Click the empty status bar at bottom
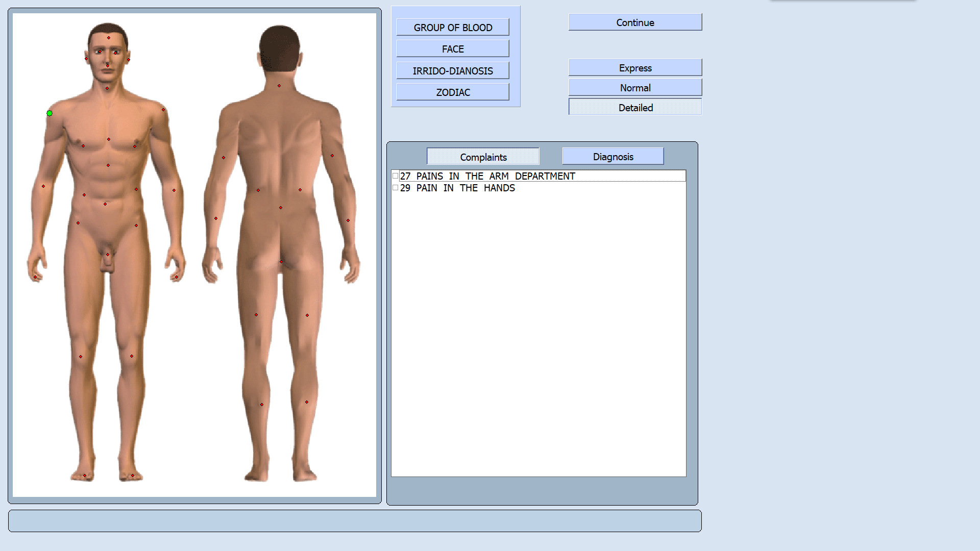Image resolution: width=980 pixels, height=551 pixels. [355, 521]
